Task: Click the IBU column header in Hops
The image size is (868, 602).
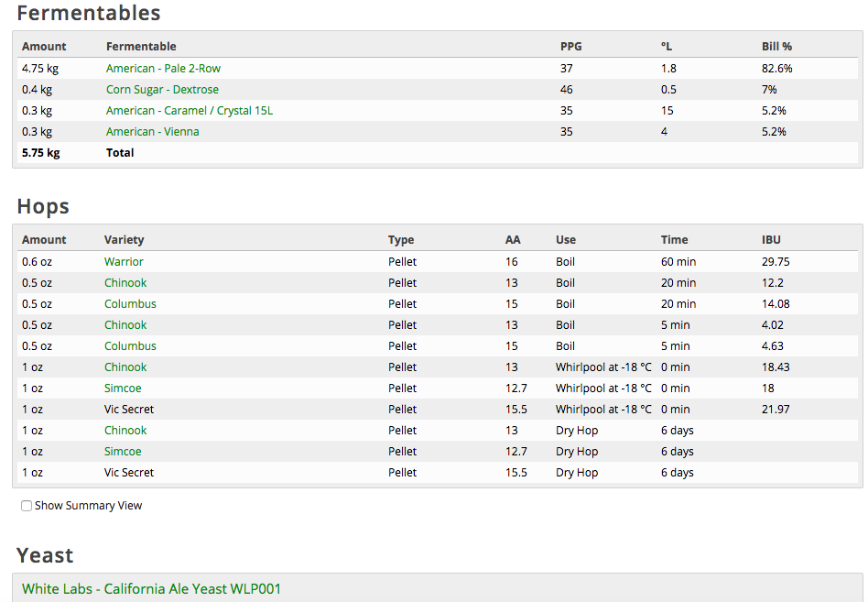Action: (771, 239)
